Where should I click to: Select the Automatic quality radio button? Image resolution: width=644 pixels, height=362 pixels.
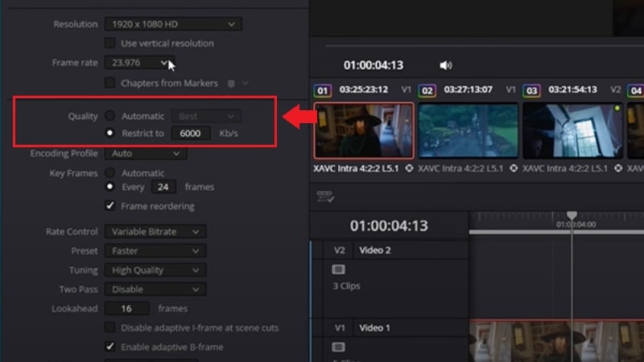point(109,115)
